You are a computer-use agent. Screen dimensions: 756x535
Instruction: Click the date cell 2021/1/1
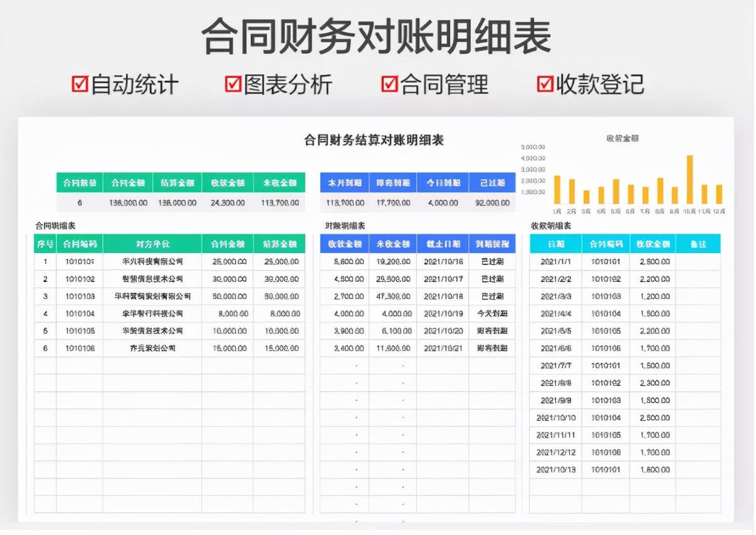555,262
